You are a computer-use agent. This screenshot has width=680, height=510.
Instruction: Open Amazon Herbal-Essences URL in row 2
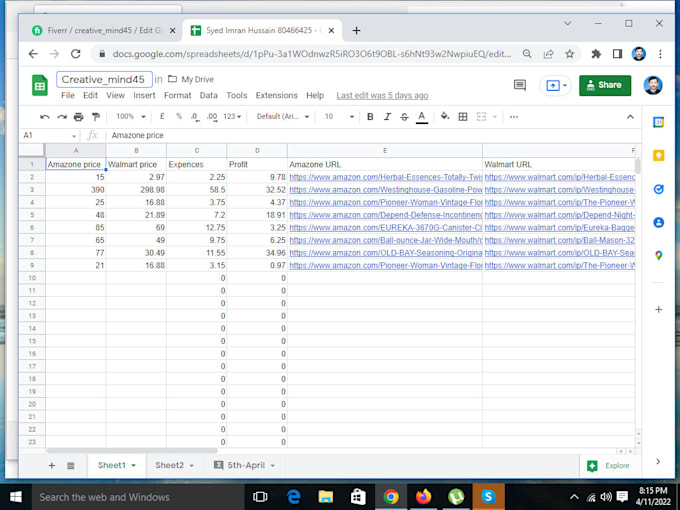tap(386, 177)
